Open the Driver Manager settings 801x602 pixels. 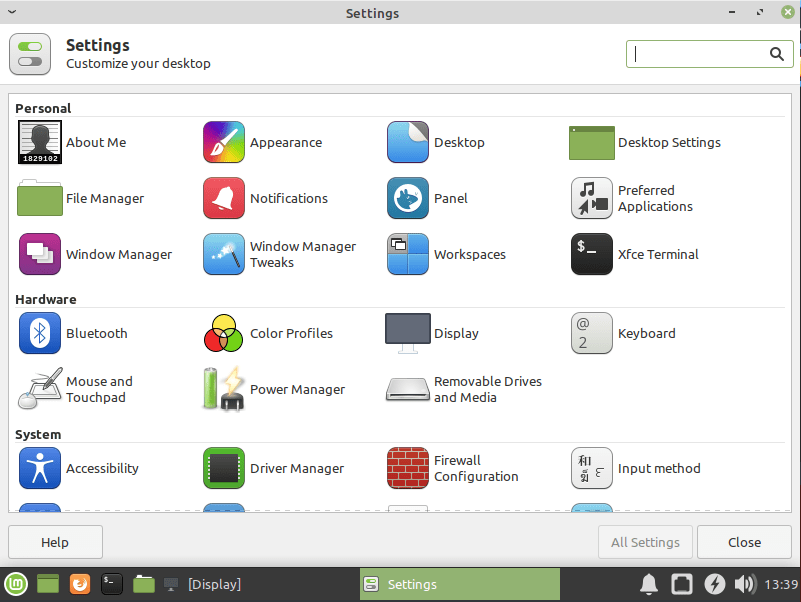point(223,468)
